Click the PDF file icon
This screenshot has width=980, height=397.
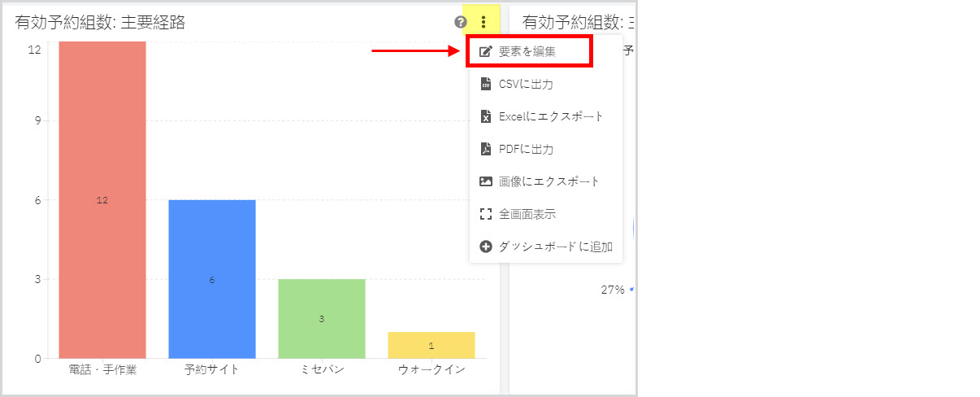[486, 149]
